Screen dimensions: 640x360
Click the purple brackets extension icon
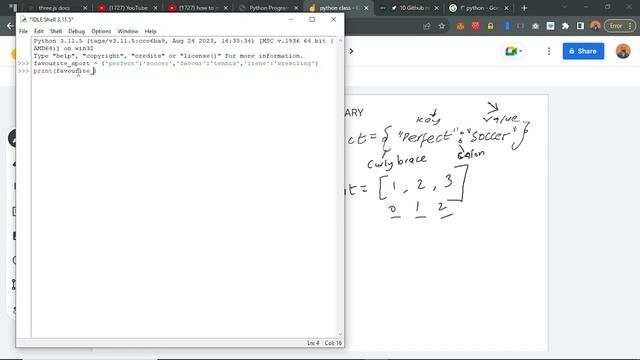(520, 26)
